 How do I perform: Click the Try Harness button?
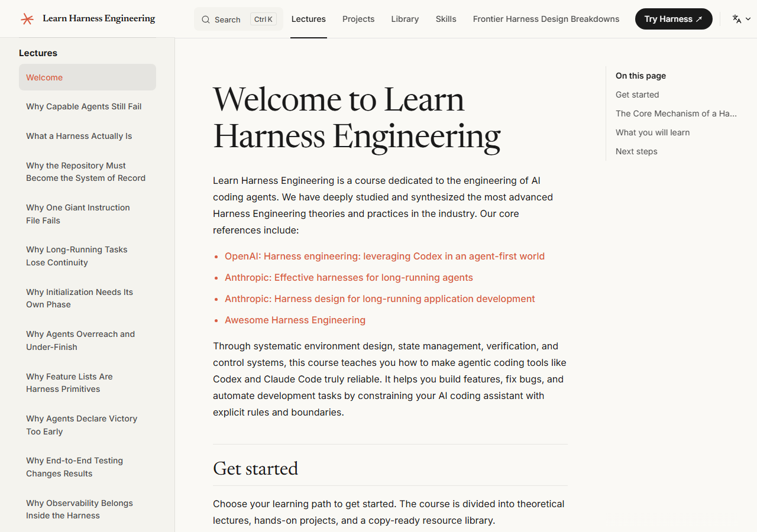point(674,19)
